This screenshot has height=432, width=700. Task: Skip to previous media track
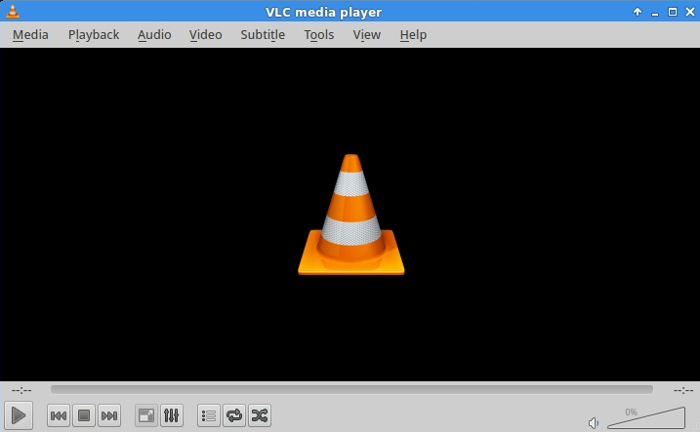[58, 416]
